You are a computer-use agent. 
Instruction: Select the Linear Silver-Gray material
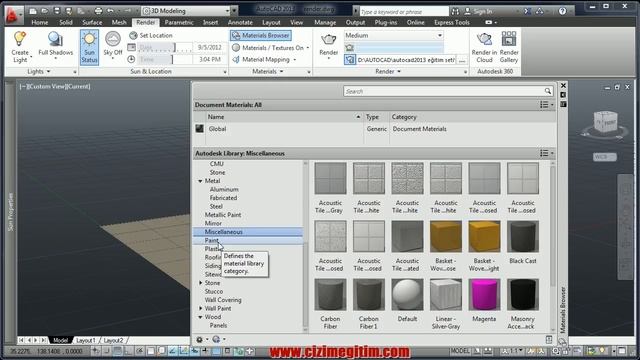[x=446, y=295]
